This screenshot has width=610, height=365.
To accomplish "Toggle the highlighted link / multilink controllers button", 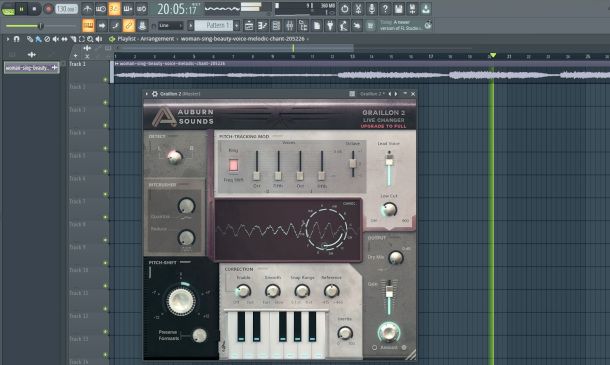I will pos(129,26).
